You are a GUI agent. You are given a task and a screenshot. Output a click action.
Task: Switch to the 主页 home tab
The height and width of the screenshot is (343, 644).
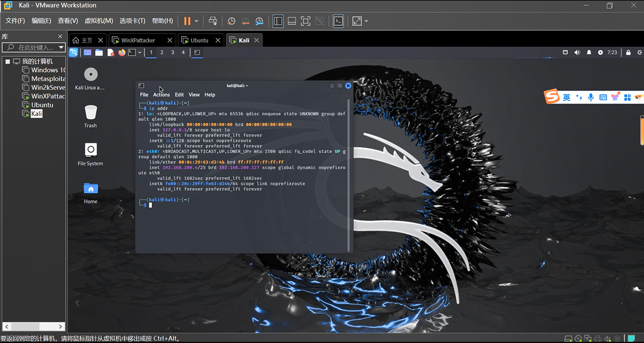(x=87, y=40)
